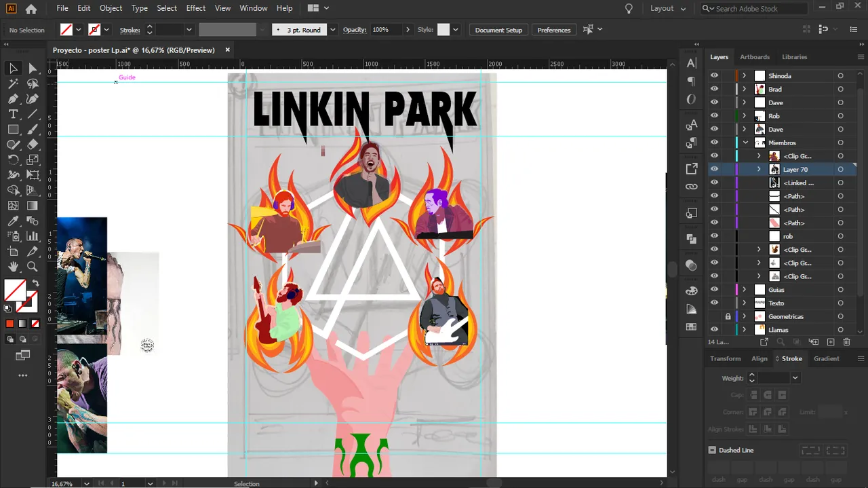Hide the Guias layer

pos(714,290)
